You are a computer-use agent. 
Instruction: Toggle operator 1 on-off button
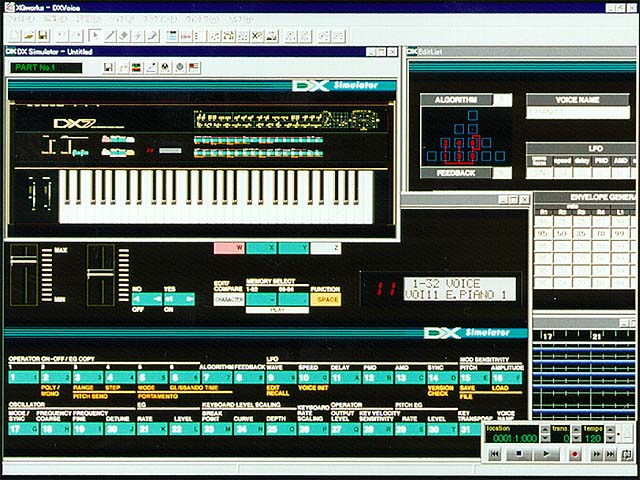23,377
